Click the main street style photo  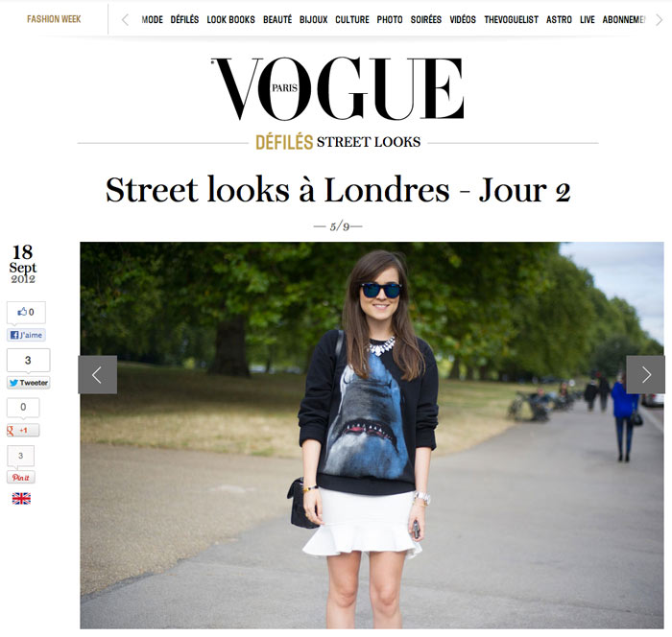[x=372, y=436]
